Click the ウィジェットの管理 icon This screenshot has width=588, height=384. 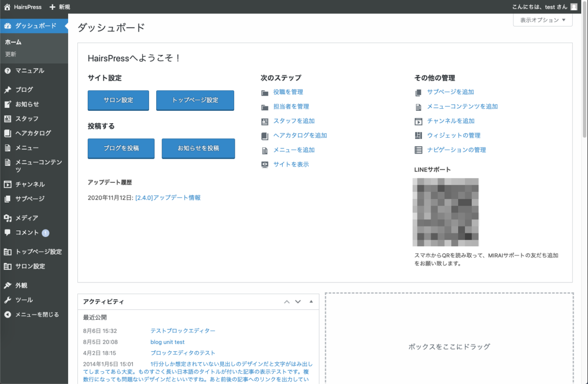tap(418, 136)
